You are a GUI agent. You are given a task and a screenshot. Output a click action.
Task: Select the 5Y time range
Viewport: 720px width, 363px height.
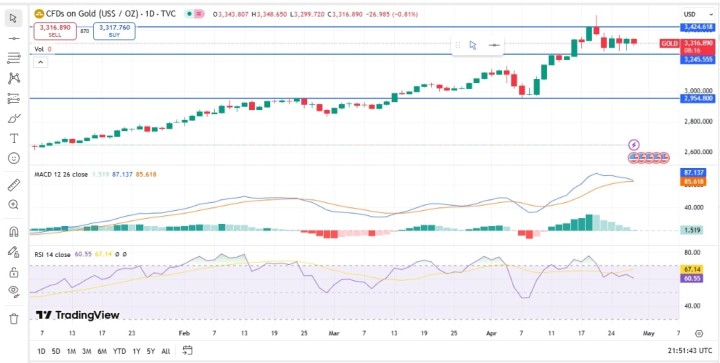[151, 351]
